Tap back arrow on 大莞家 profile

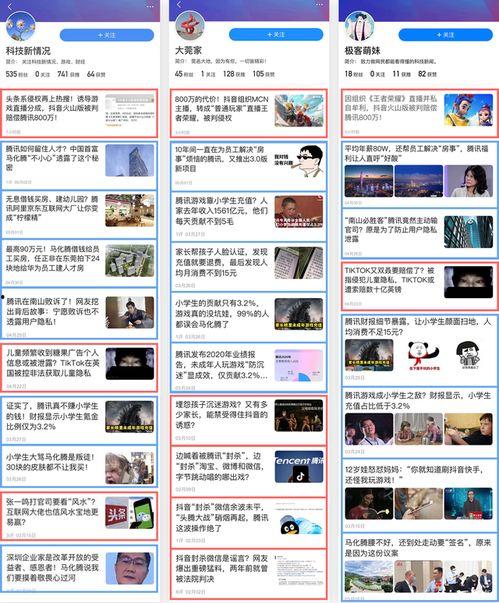[179, 5]
